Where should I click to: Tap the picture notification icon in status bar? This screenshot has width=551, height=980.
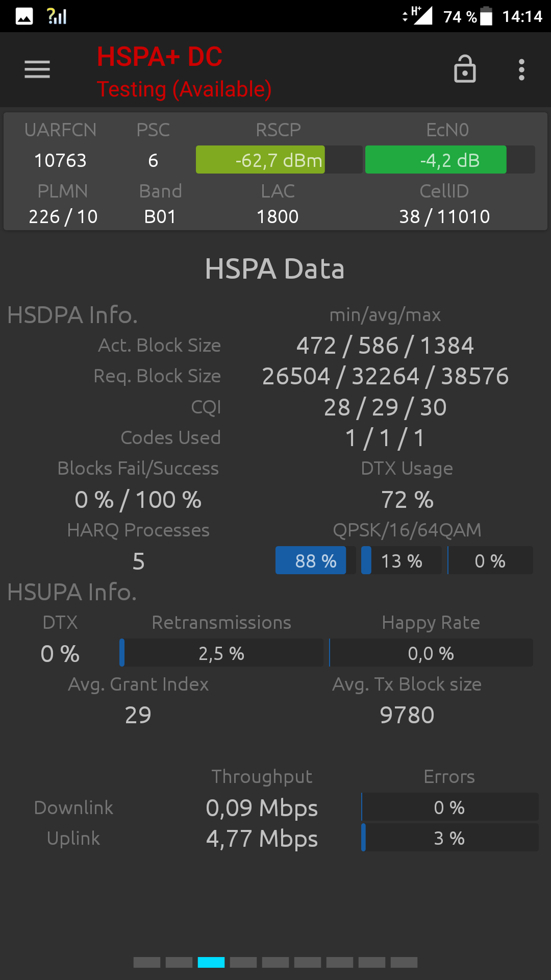pyautogui.click(x=24, y=16)
